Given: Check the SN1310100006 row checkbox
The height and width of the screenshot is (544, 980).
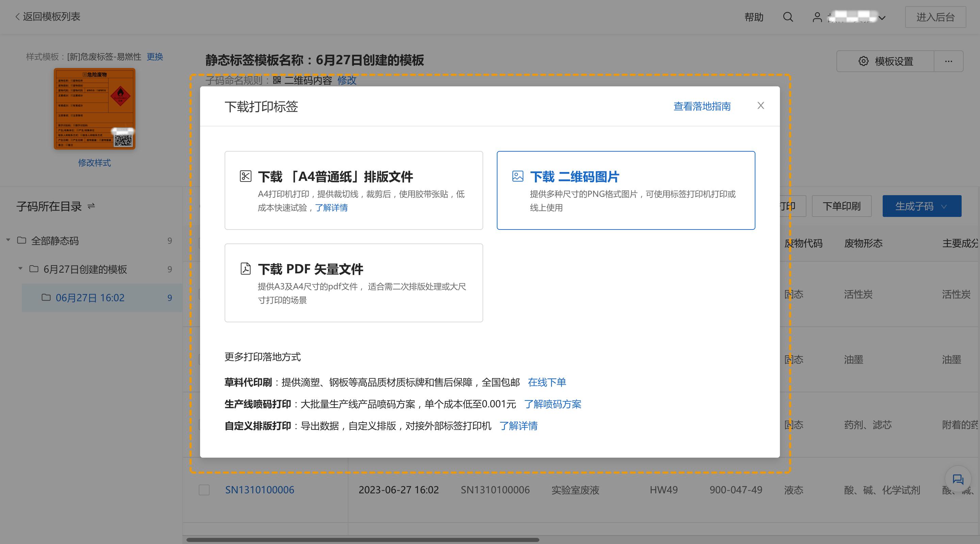Looking at the screenshot, I should click(204, 490).
